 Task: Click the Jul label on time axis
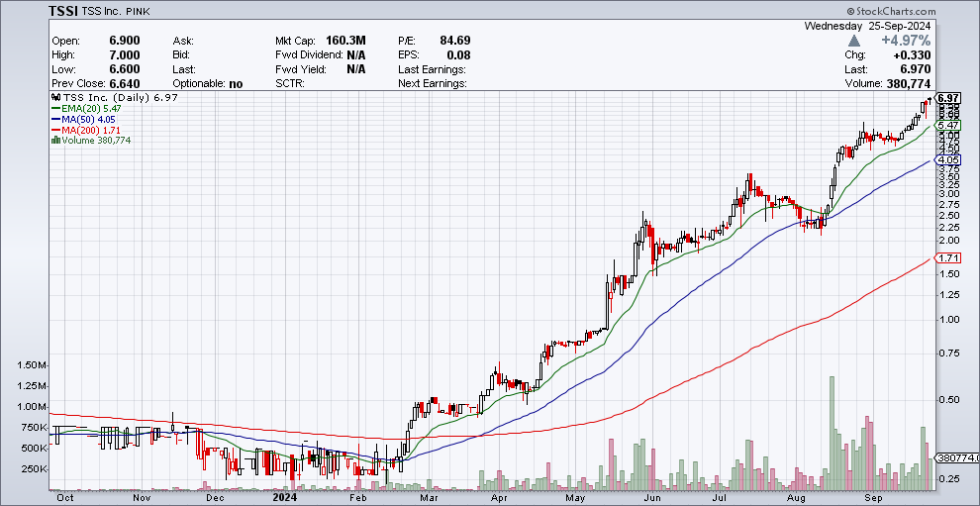[720, 498]
